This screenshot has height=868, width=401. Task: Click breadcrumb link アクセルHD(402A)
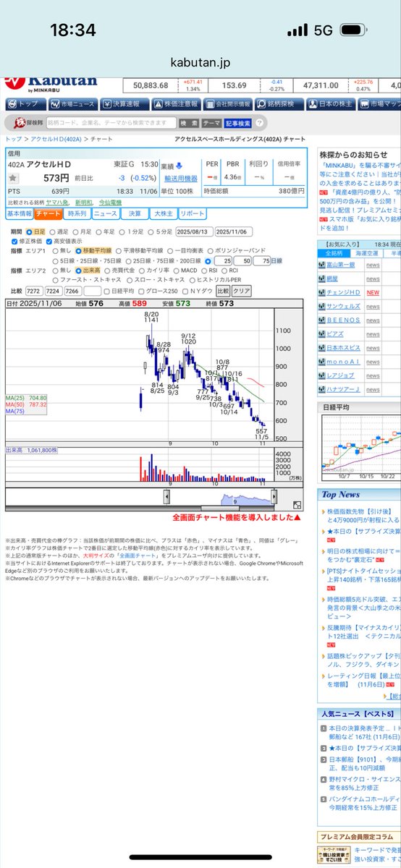click(x=55, y=138)
